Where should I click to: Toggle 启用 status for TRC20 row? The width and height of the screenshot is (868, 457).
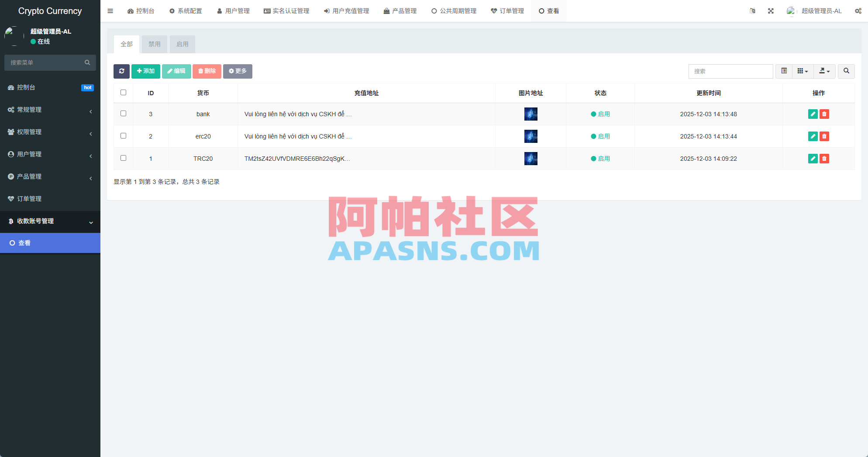(x=600, y=159)
